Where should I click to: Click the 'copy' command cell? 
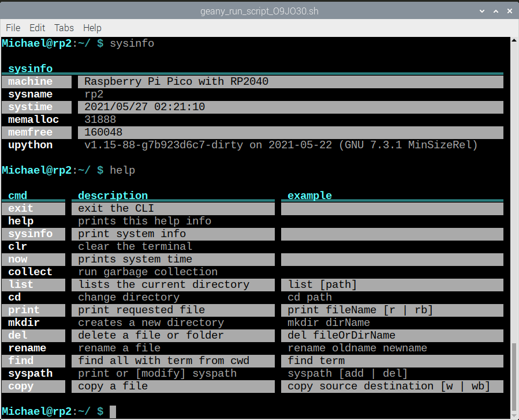21,387
